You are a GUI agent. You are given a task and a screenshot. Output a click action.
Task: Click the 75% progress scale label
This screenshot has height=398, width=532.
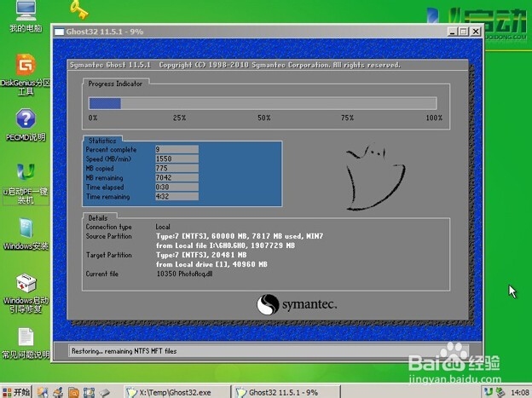(347, 118)
